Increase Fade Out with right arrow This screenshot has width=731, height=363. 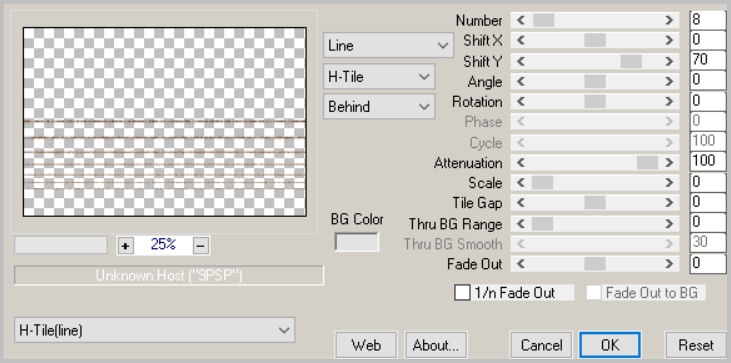669,264
